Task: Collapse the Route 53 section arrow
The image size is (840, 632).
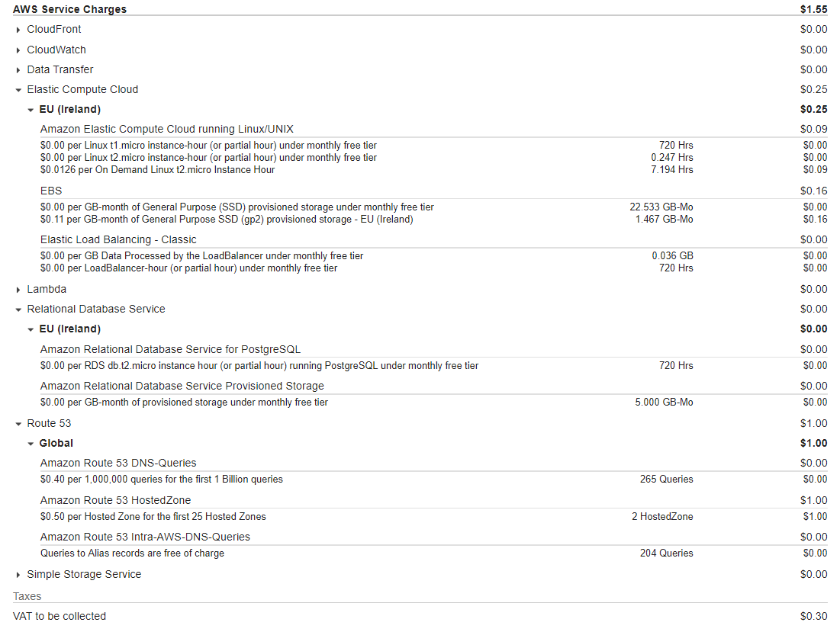Action: click(x=18, y=424)
